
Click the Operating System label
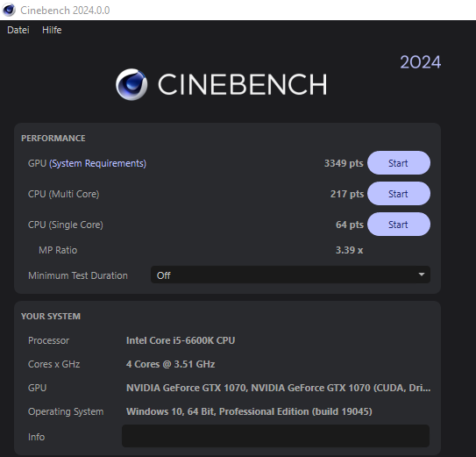click(66, 411)
